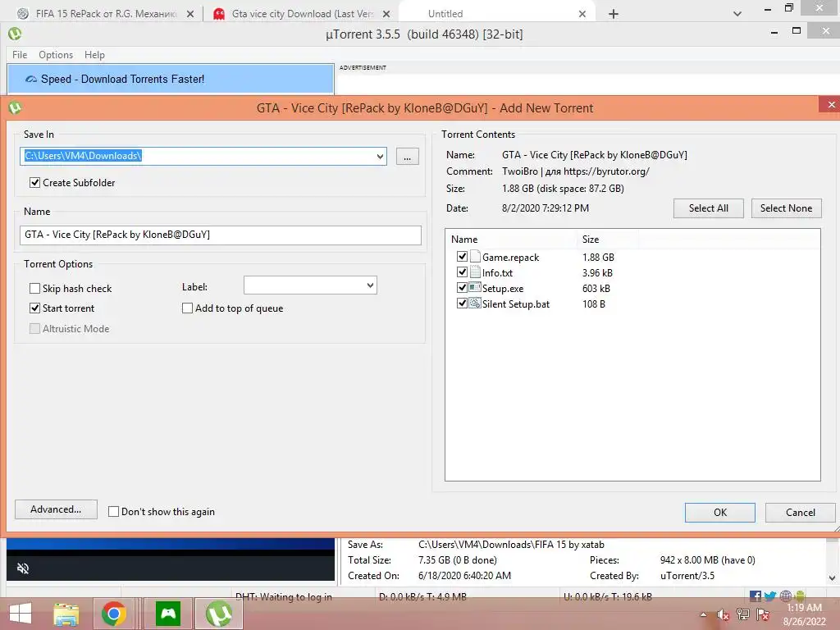Viewport: 840px width, 630px height.
Task: Click the favicon of FIFA 15 RePack tab
Action: point(22,14)
